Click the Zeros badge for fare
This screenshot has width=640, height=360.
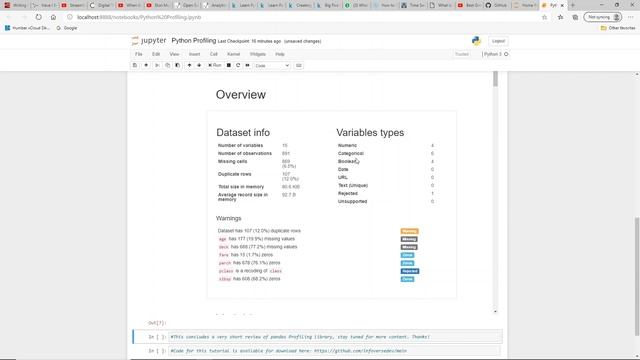407,255
